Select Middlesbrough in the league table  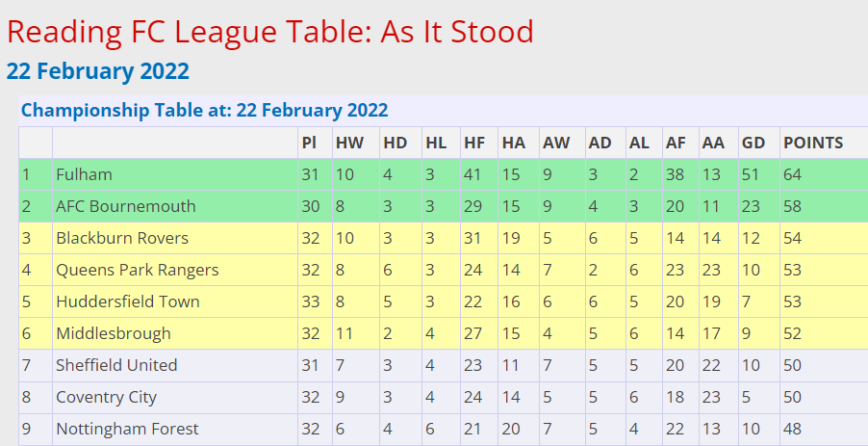click(x=114, y=333)
